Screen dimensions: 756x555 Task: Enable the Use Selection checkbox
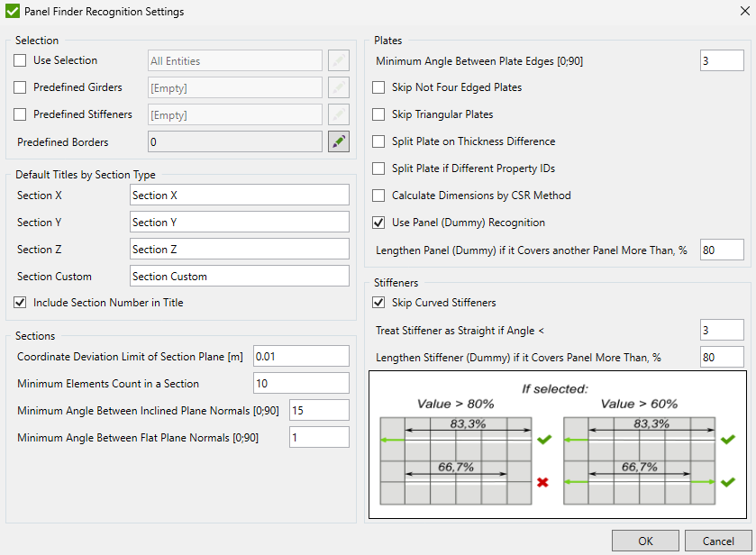[21, 60]
